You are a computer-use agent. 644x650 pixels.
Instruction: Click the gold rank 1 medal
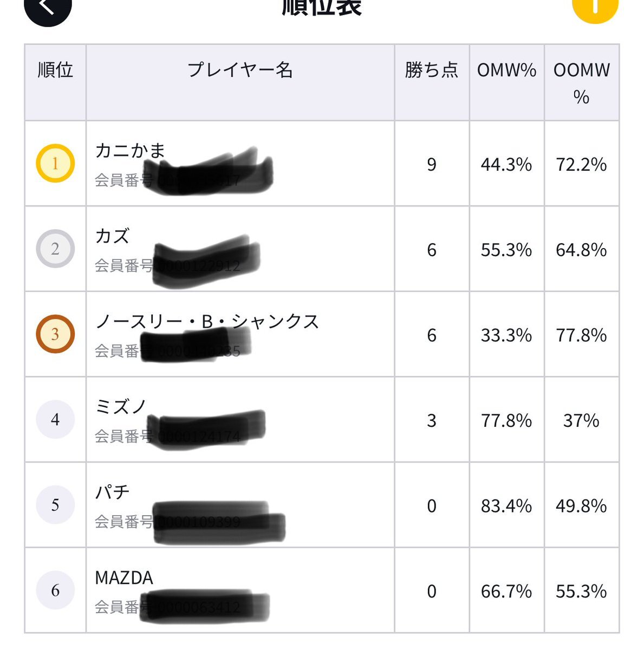[x=55, y=163]
